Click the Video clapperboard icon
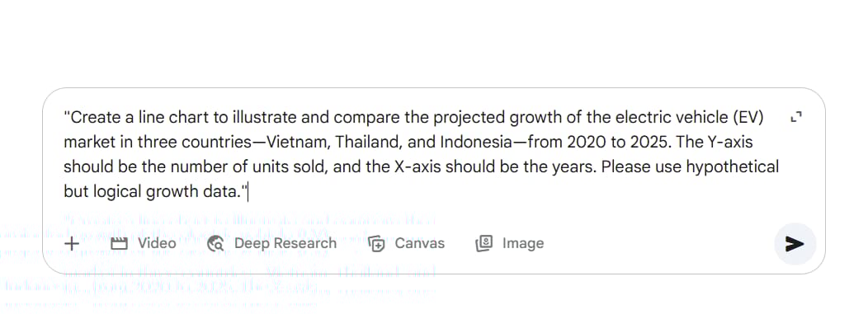 [x=119, y=244]
